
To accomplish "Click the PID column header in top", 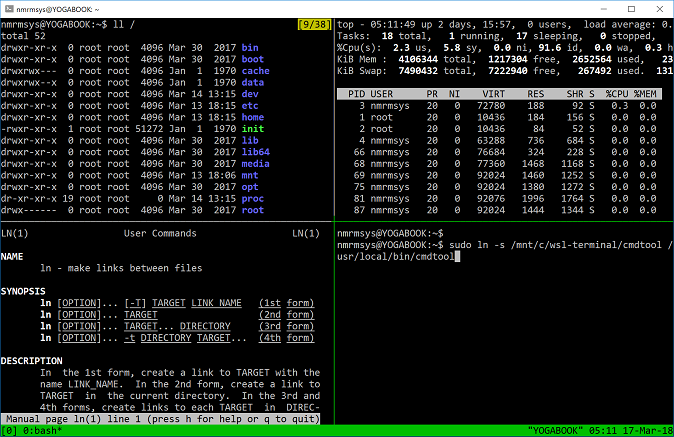I will 356,94.
